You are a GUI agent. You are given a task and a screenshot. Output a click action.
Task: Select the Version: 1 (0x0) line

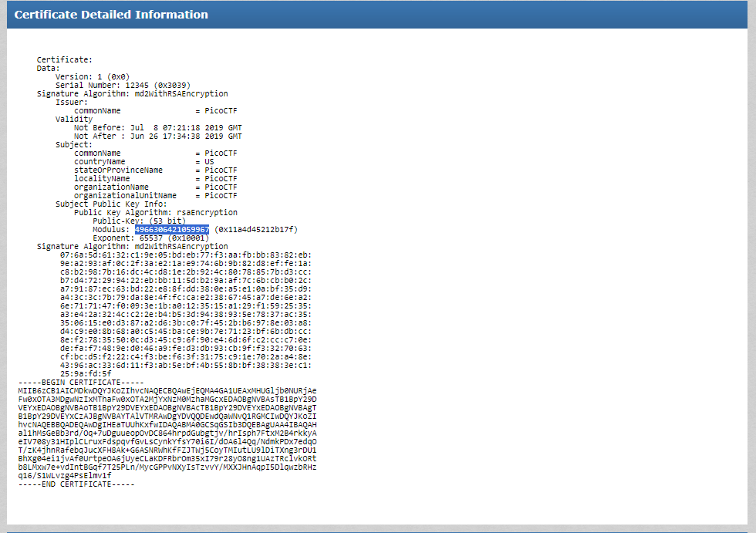coord(92,76)
